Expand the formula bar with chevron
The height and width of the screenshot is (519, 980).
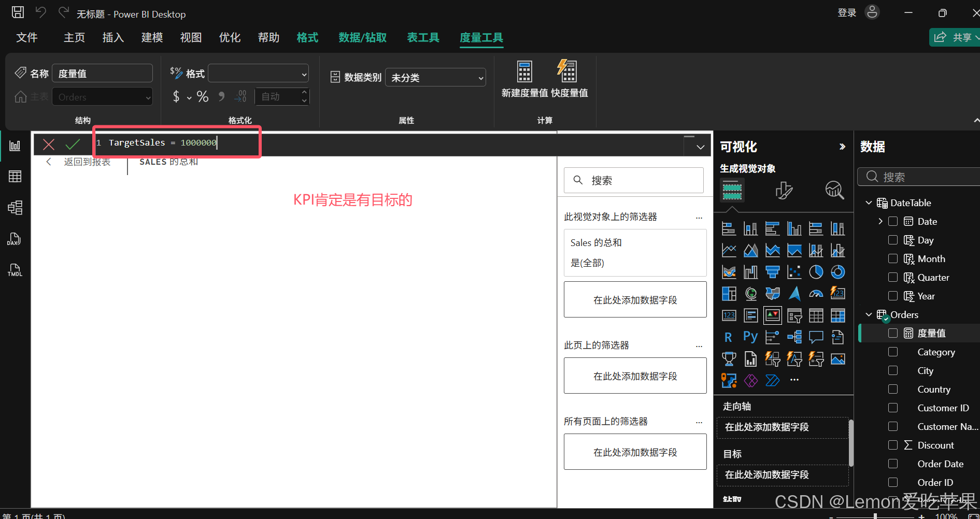[x=700, y=147]
